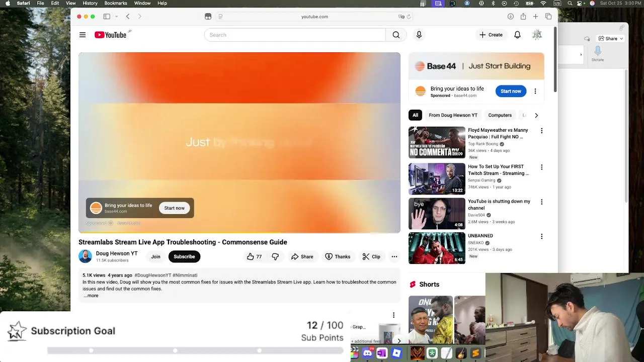The width and height of the screenshot is (644, 362).
Task: Dislike the video with thumbs down
Action: 275,256
